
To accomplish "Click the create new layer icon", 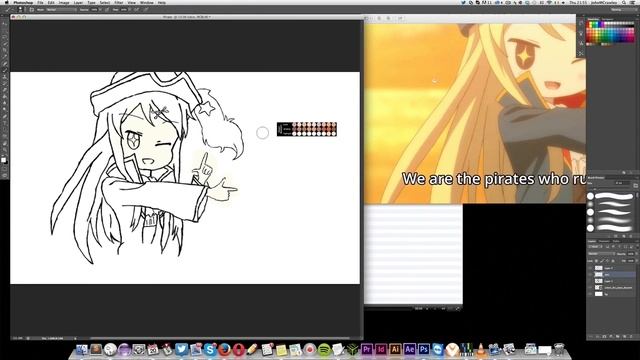I will [624, 337].
